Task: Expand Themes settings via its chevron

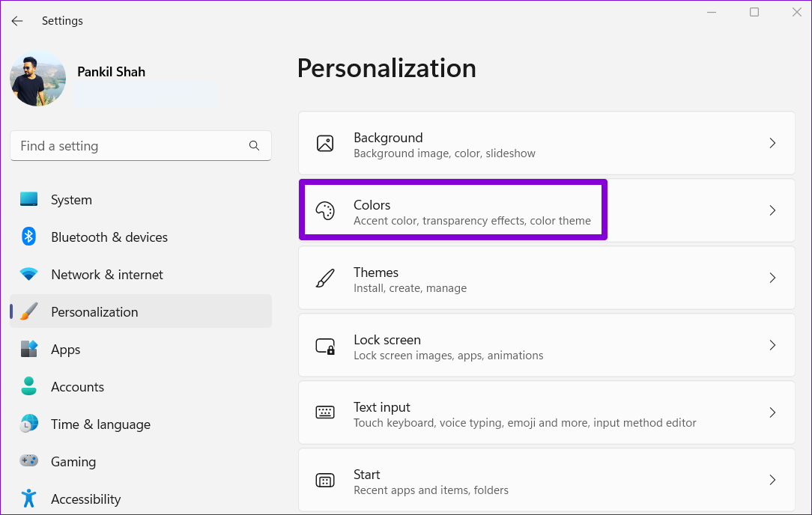Action: coord(772,278)
